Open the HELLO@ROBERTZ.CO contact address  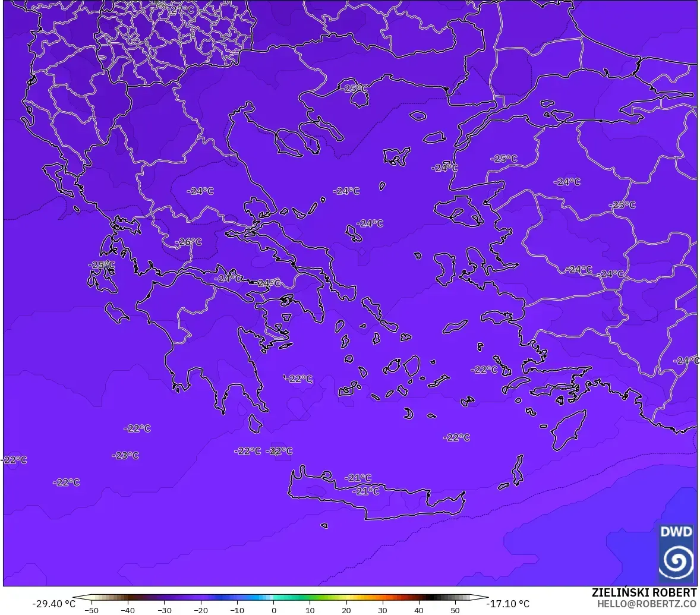pos(647,604)
